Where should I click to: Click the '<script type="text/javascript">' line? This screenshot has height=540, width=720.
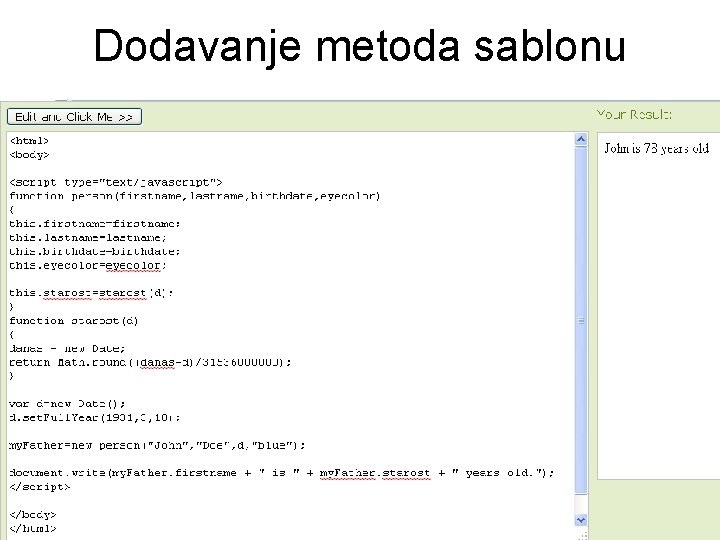point(116,182)
